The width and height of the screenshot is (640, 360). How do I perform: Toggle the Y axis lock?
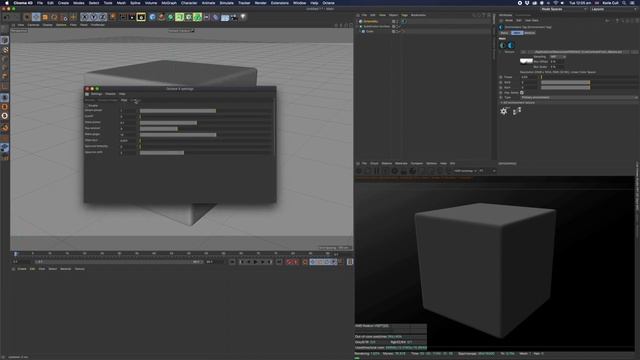click(x=94, y=17)
